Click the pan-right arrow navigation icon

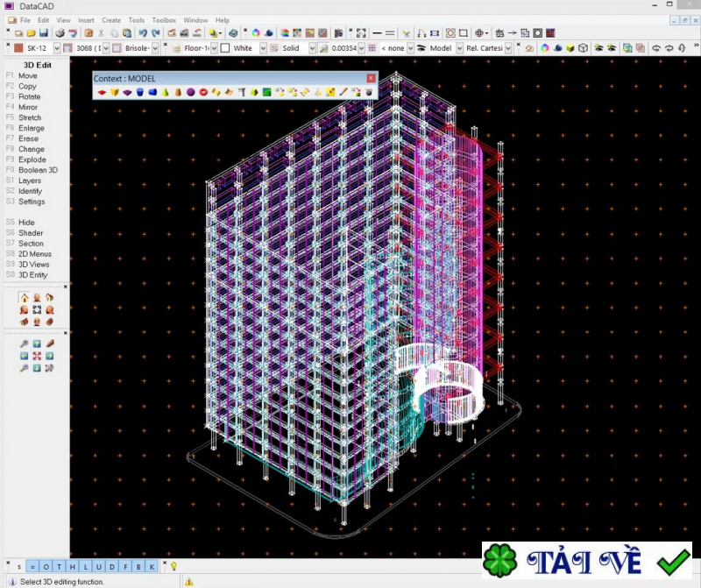(x=49, y=356)
